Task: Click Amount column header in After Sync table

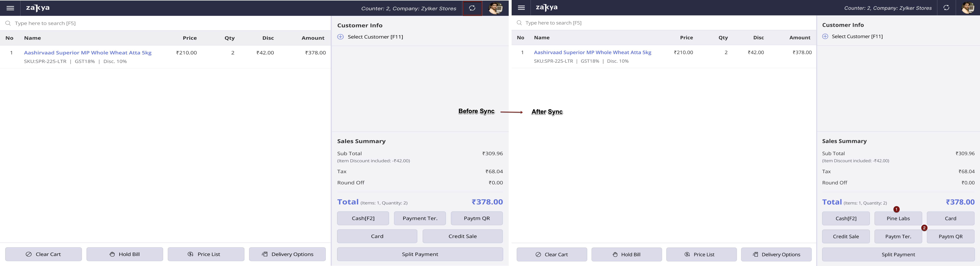Action: point(800,38)
